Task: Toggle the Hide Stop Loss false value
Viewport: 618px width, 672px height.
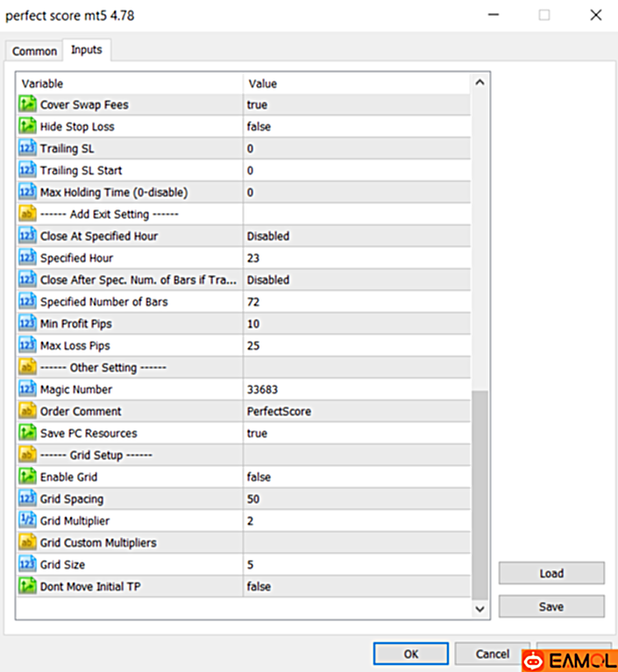Action: 357,126
